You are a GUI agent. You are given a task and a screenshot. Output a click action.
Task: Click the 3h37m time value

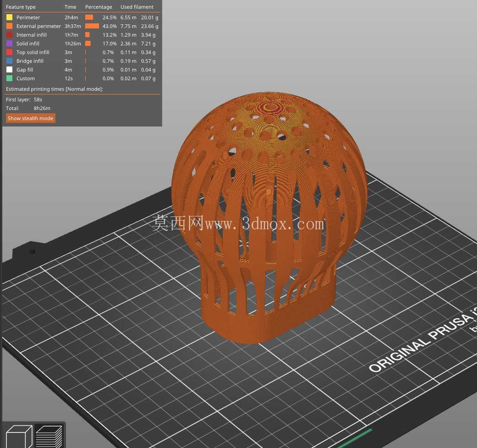point(73,26)
